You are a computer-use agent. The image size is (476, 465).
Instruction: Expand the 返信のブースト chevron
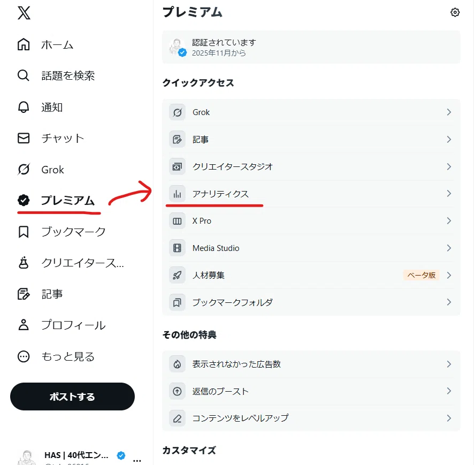tap(449, 391)
